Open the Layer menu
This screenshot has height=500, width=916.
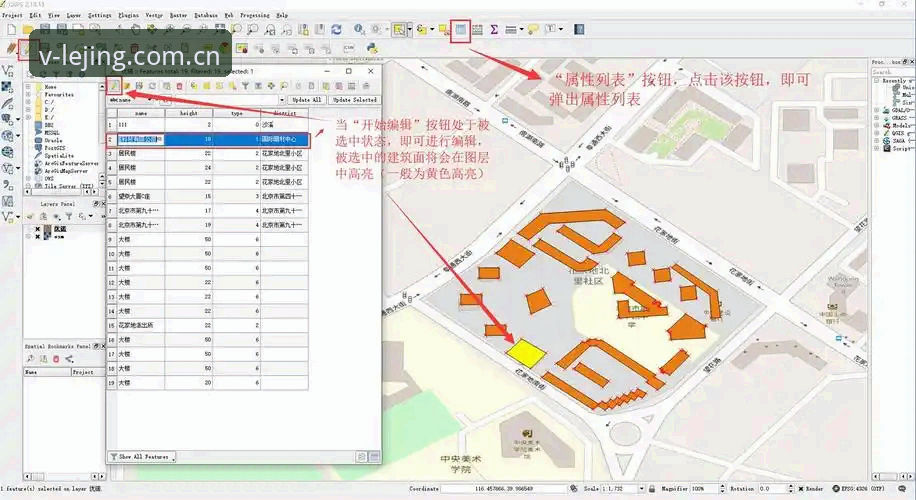tap(74, 15)
